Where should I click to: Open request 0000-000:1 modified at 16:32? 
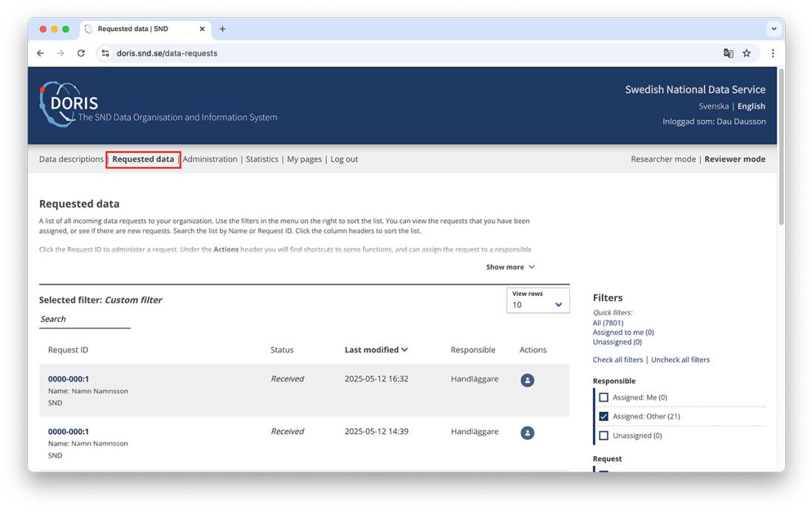coord(69,379)
